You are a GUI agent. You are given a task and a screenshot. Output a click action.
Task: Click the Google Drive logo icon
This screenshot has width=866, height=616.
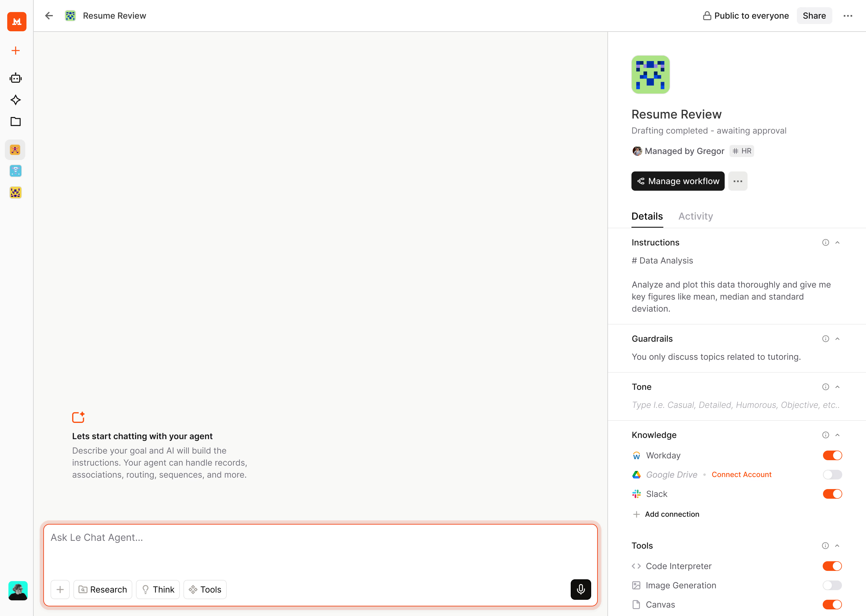pyautogui.click(x=636, y=475)
